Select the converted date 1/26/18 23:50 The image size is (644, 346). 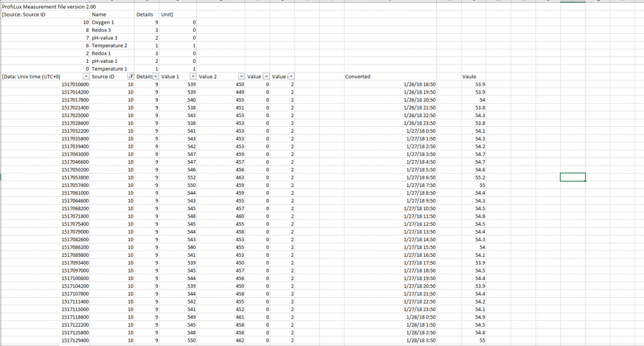[390, 123]
